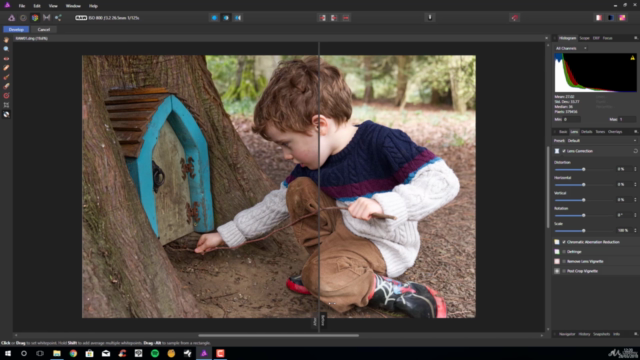Click the Rotation value stepper
Image resolution: width=640 pixels, height=360 pixels.
coord(635,215)
